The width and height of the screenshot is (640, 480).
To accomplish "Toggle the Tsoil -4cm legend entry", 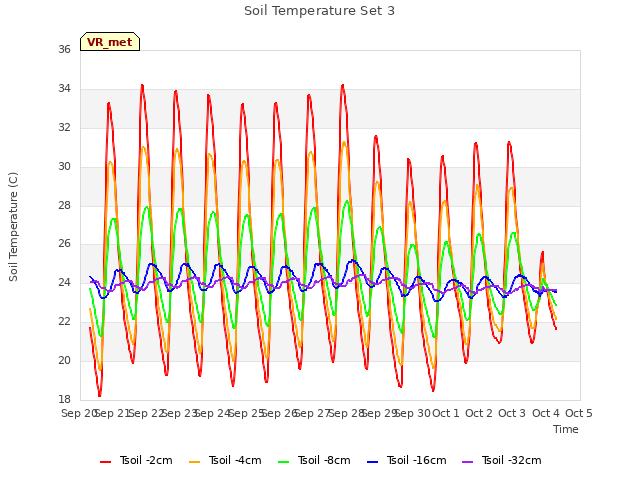I will pyautogui.click(x=225, y=460).
